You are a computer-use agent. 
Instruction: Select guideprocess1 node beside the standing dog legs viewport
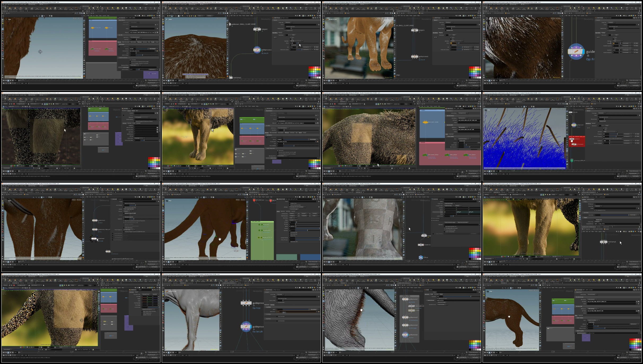(x=415, y=56)
